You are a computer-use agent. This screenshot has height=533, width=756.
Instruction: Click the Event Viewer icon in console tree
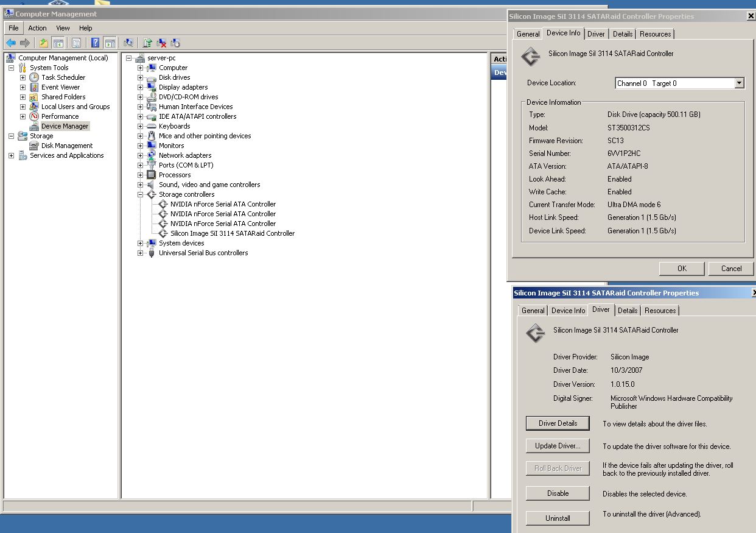pos(34,87)
